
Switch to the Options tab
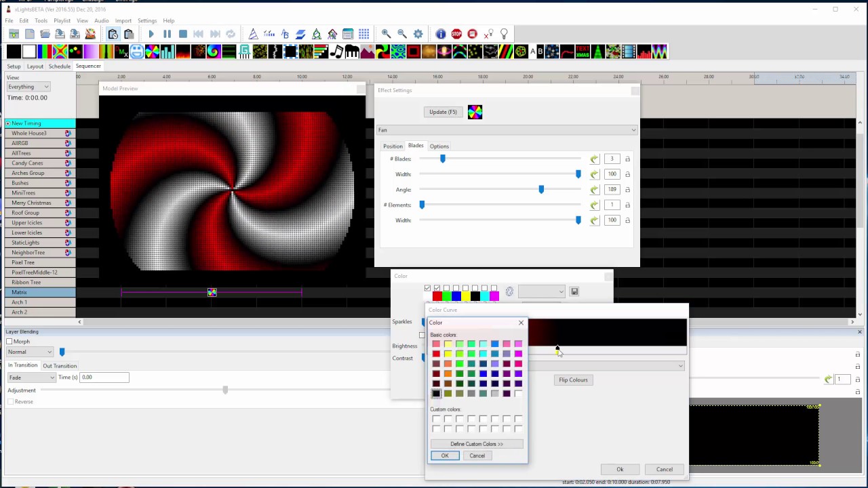tap(439, 146)
